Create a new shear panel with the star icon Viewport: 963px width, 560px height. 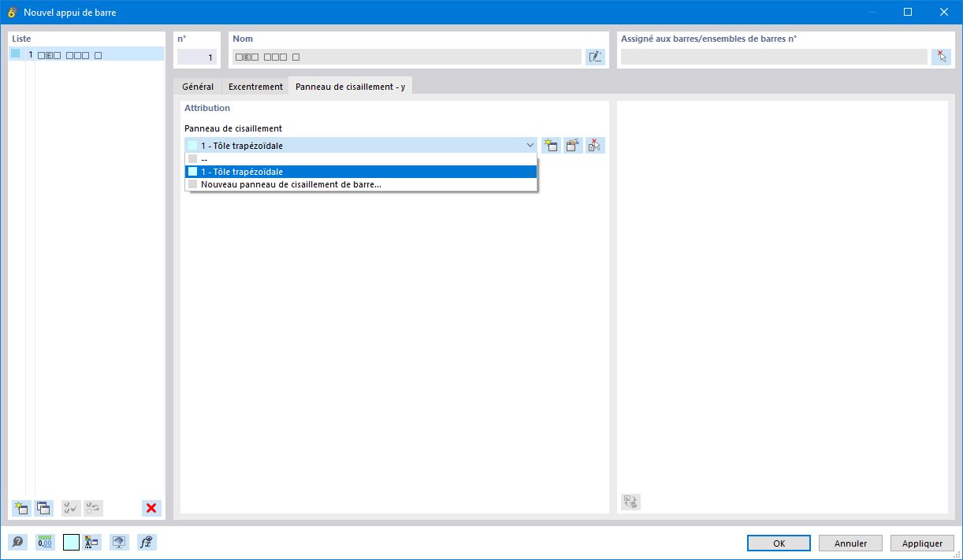point(551,146)
